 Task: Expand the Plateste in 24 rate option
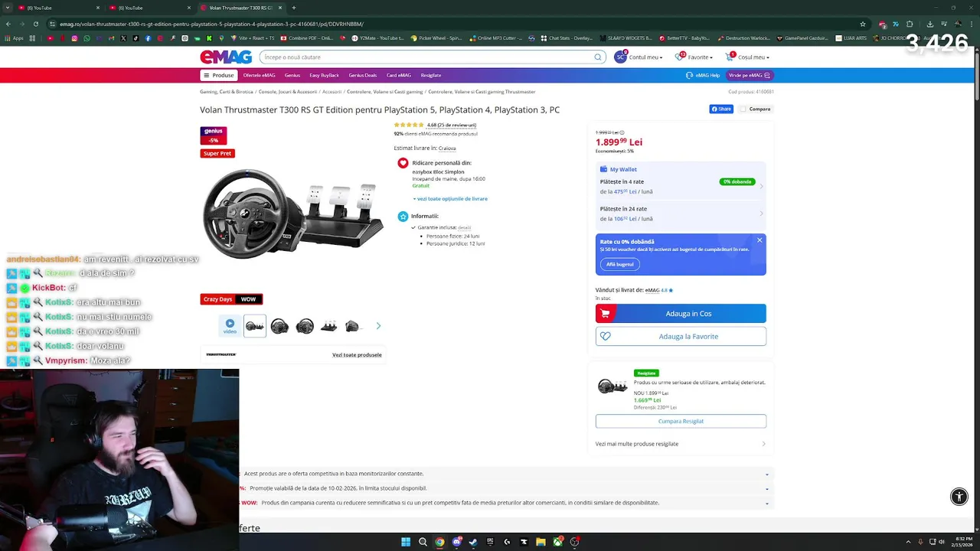coord(681,214)
